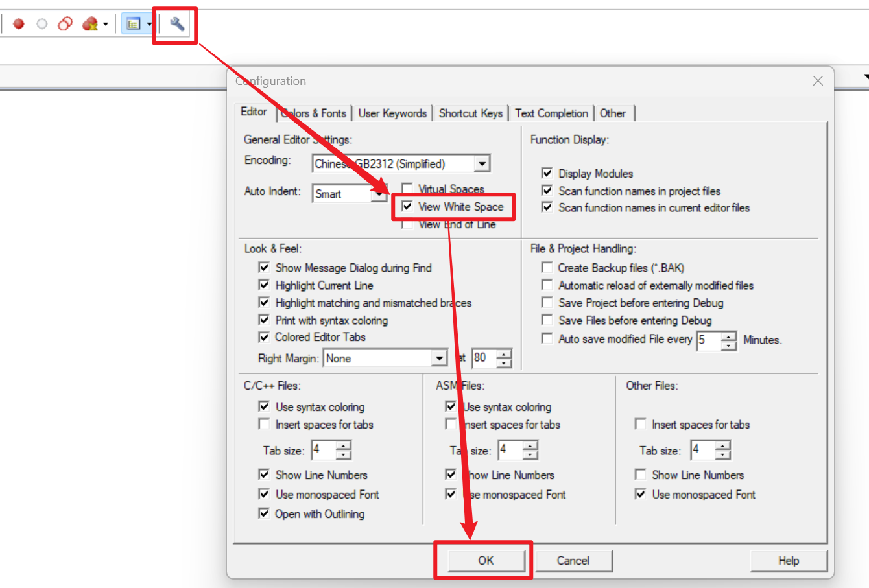Screen dimensions: 869x588
Task: Open the Text Completion tab
Action: tap(551, 113)
